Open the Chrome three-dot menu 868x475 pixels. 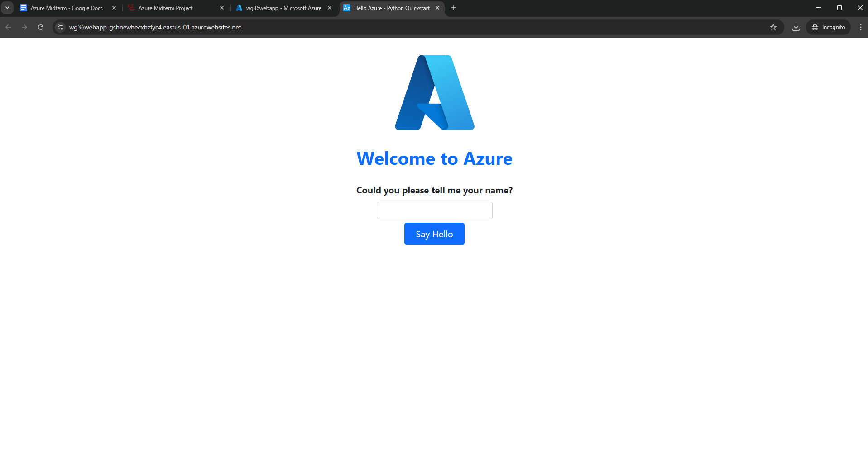coord(860,27)
